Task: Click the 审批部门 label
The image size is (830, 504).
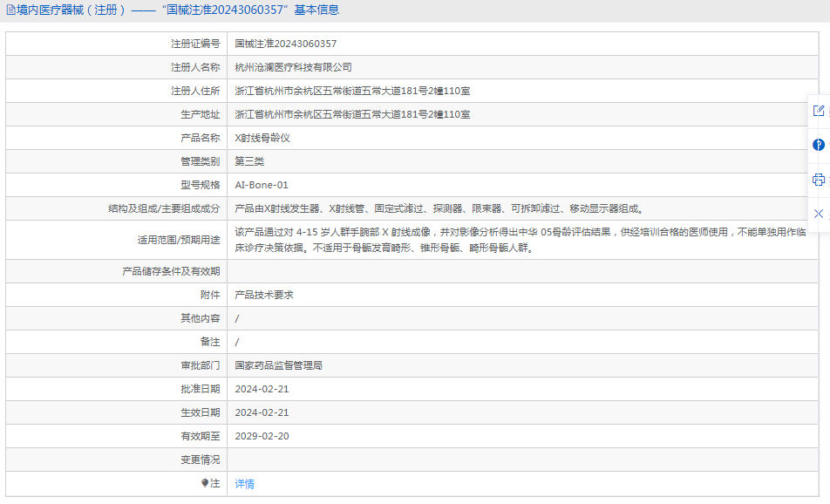Action: coord(201,365)
